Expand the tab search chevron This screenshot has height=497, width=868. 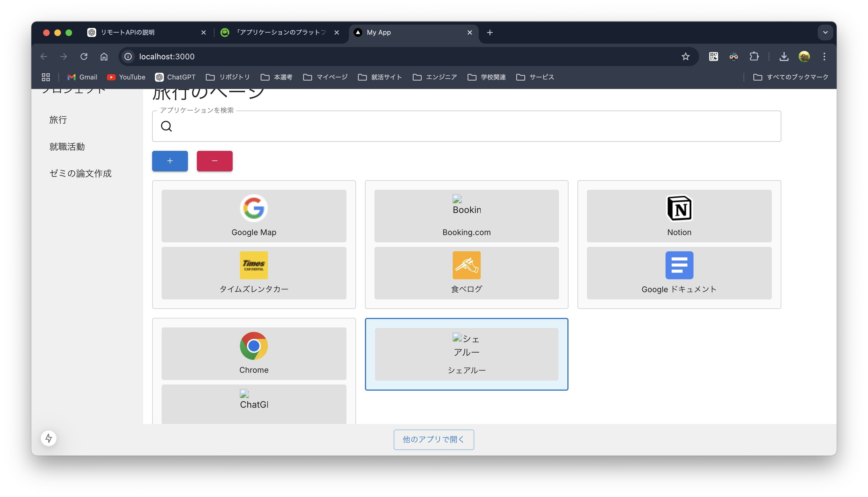(x=825, y=32)
